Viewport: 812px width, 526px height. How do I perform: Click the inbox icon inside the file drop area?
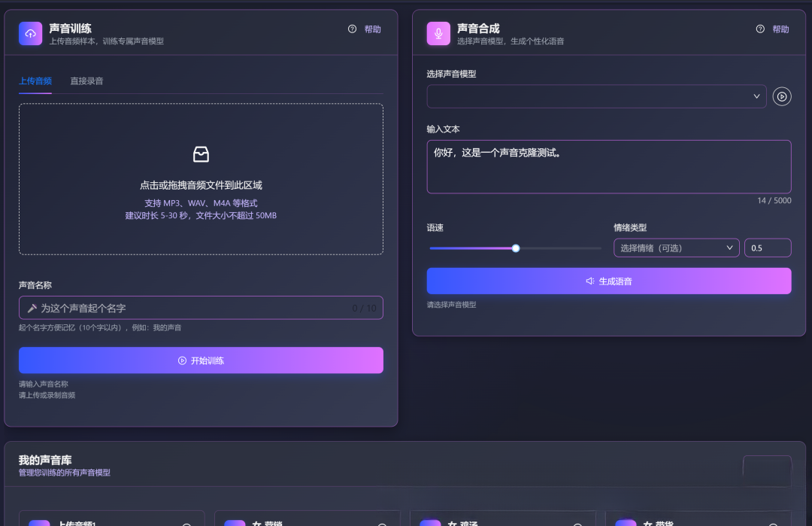pyautogui.click(x=201, y=154)
